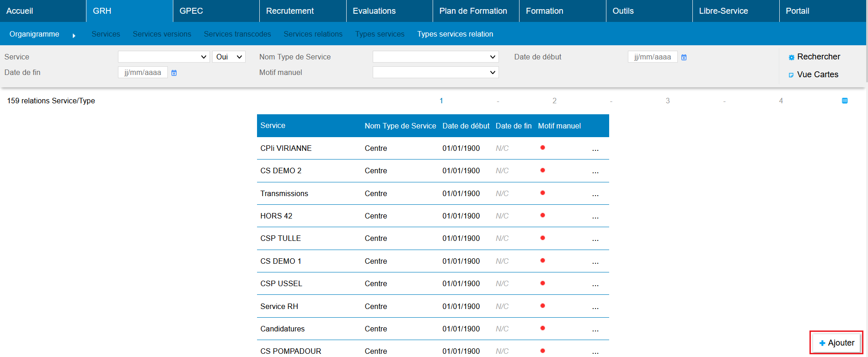The width and height of the screenshot is (868, 357).
Task: Click the red Motif manuel dot for Service RH
Action: pos(542,306)
